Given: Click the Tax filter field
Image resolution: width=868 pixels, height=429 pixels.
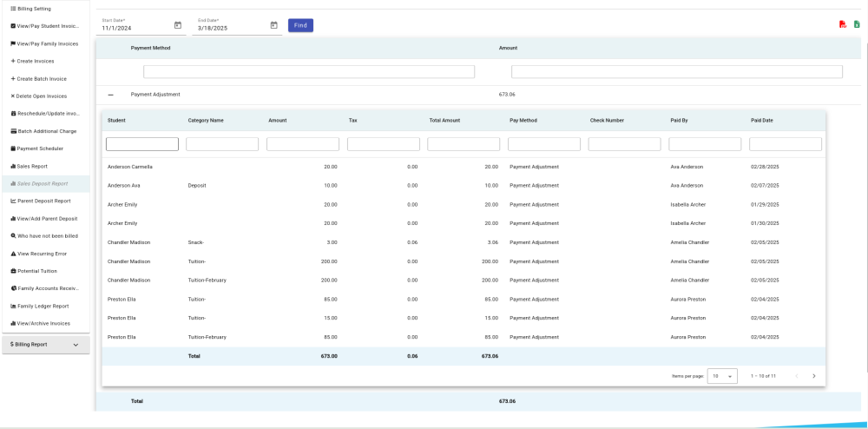Looking at the screenshot, I should point(384,144).
